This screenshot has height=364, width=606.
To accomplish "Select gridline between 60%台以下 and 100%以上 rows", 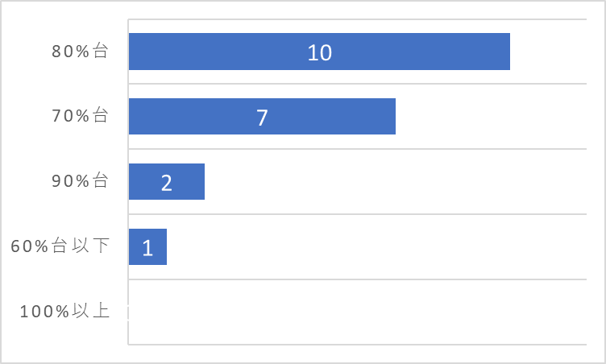I will click(x=358, y=279).
